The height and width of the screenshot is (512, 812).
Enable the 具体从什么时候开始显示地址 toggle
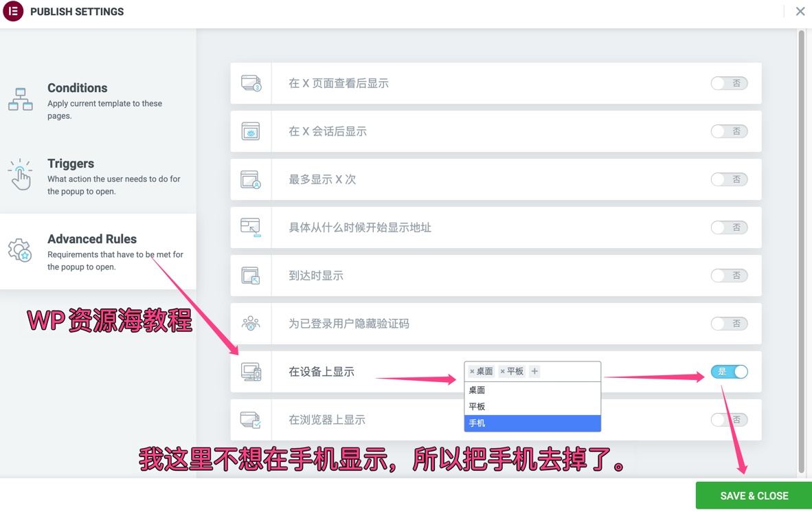(729, 227)
